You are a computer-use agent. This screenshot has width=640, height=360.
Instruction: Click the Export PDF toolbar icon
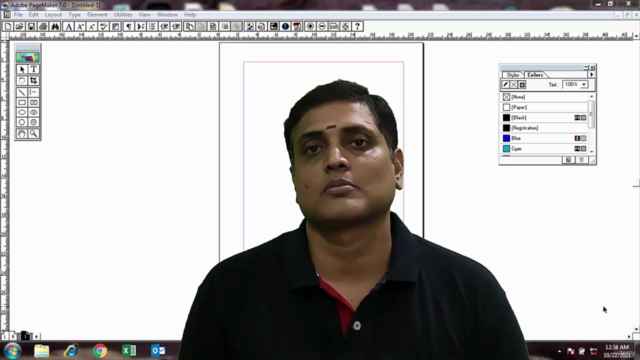(x=297, y=27)
